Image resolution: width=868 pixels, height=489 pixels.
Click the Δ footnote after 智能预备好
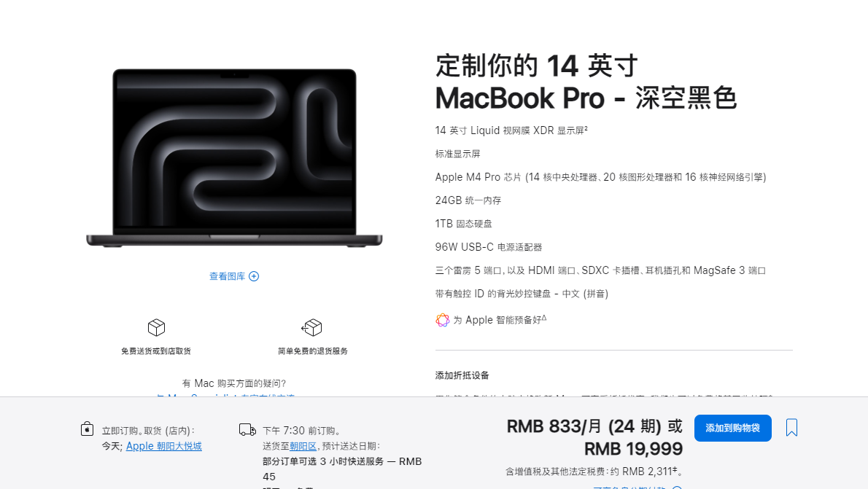pyautogui.click(x=543, y=318)
